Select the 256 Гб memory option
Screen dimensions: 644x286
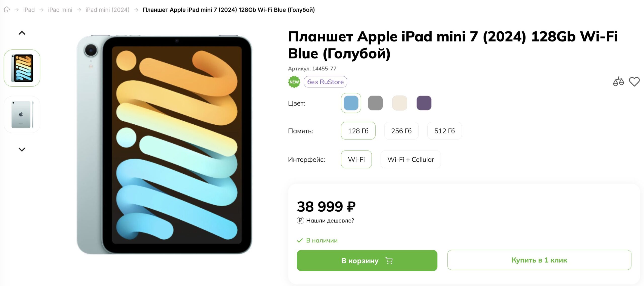point(401,131)
